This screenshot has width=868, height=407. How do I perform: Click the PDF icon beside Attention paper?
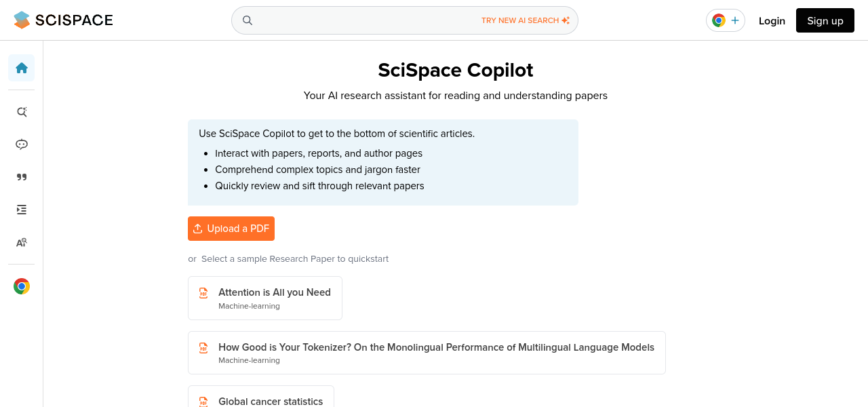[203, 293]
